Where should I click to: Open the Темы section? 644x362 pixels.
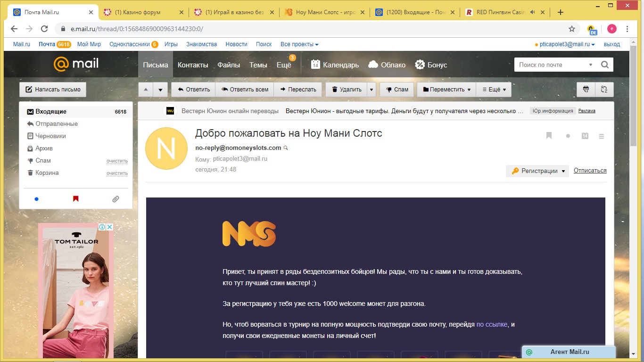click(x=258, y=65)
